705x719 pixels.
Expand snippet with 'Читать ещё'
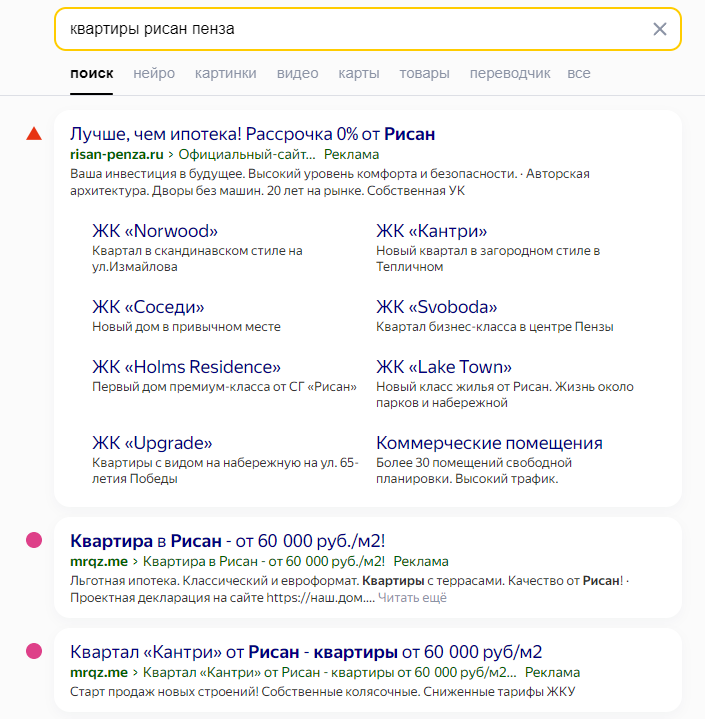412,598
